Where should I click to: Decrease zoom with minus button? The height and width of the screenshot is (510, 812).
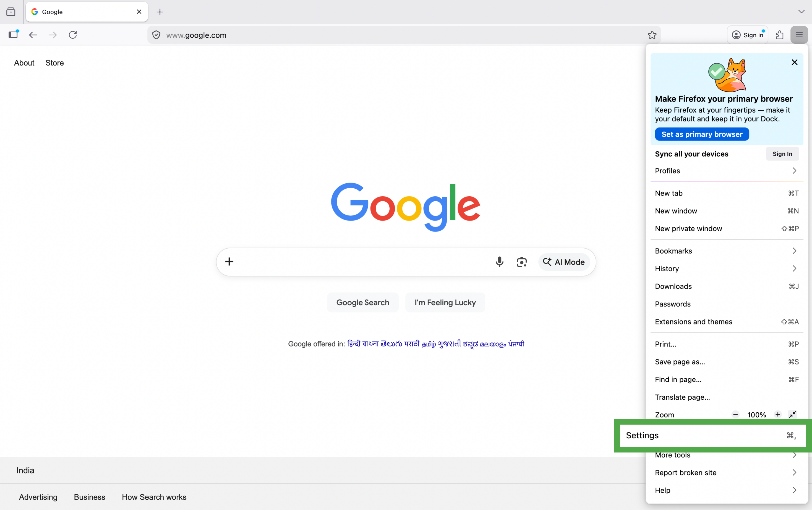tap(735, 415)
